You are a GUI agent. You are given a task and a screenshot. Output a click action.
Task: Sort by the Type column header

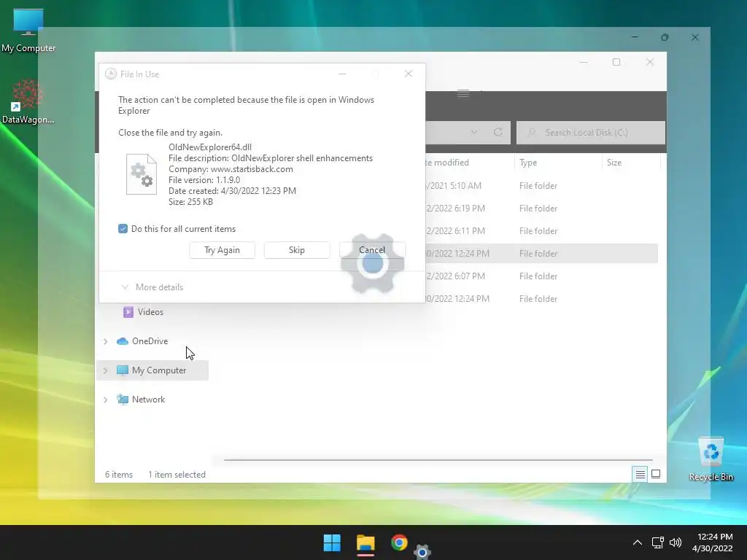tap(528, 163)
